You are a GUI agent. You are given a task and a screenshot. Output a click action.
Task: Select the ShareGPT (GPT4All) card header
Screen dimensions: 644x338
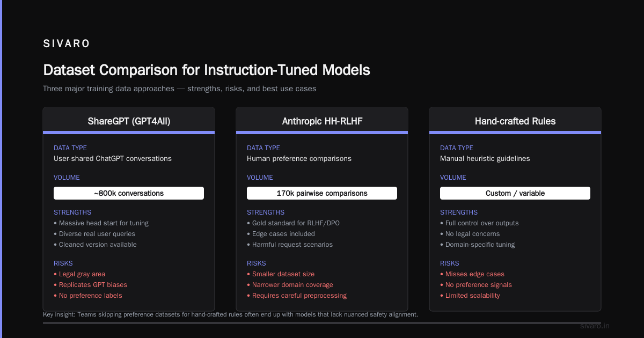tap(129, 121)
